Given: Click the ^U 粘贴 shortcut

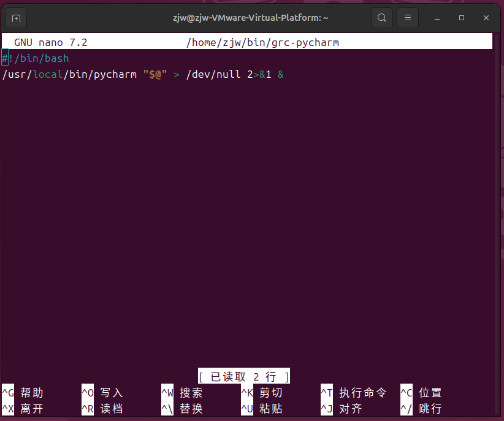Looking at the screenshot, I should click(262, 409).
